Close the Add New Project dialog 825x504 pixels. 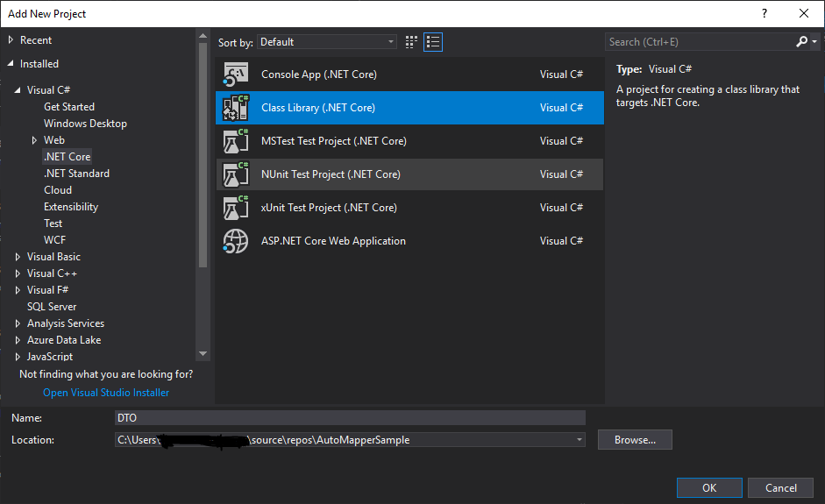click(804, 14)
